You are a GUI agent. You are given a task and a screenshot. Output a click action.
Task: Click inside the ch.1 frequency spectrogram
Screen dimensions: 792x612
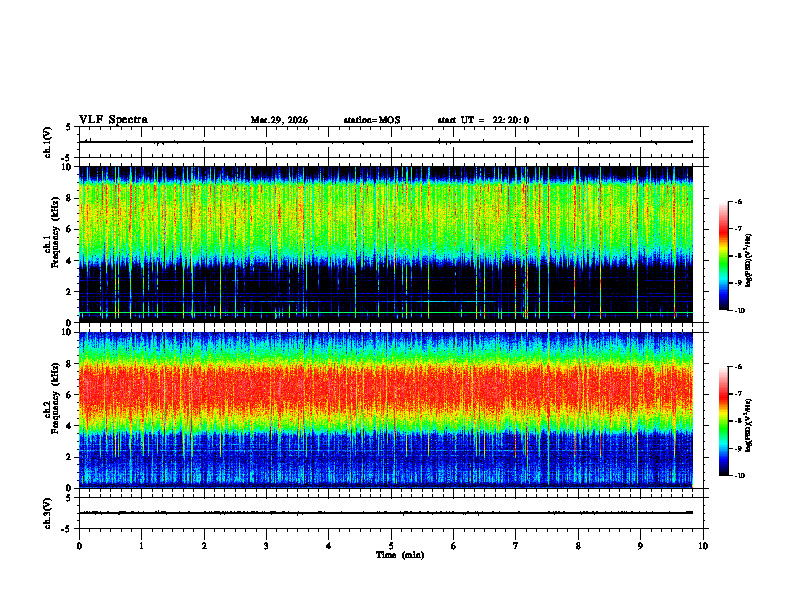coord(385,244)
